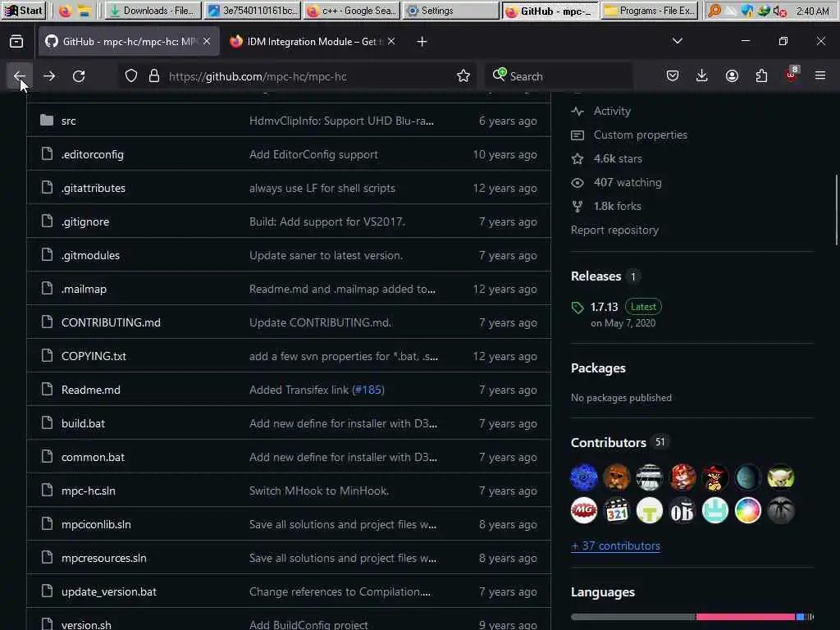Open the MG red contributor avatar
Image resolution: width=840 pixels, height=630 pixels.
pyautogui.click(x=584, y=510)
